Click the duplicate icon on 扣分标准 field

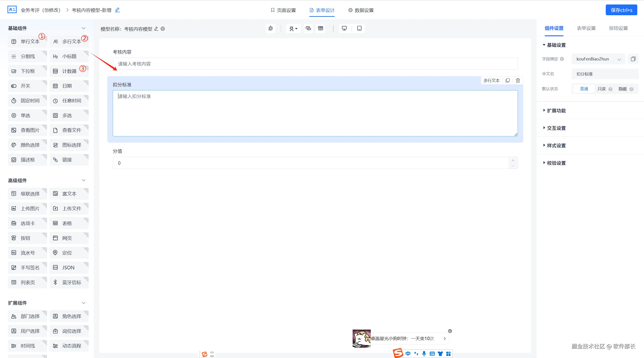[508, 80]
